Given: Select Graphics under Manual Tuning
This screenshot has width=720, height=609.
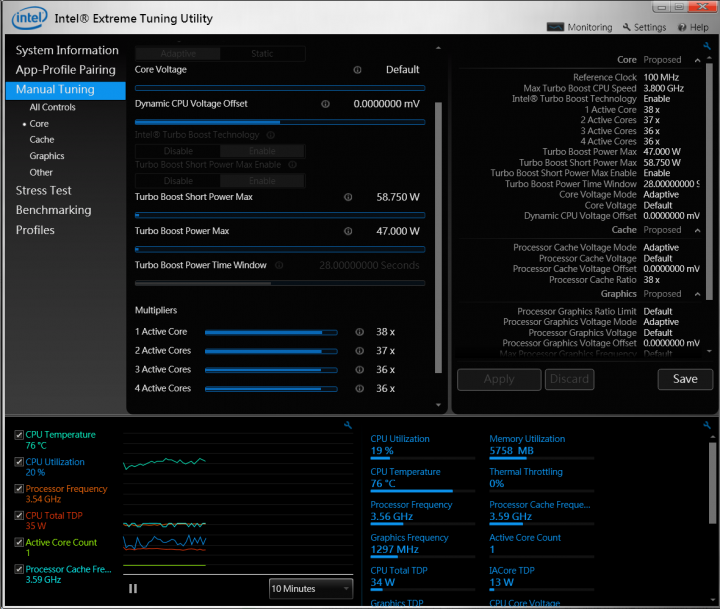Looking at the screenshot, I should tap(47, 156).
